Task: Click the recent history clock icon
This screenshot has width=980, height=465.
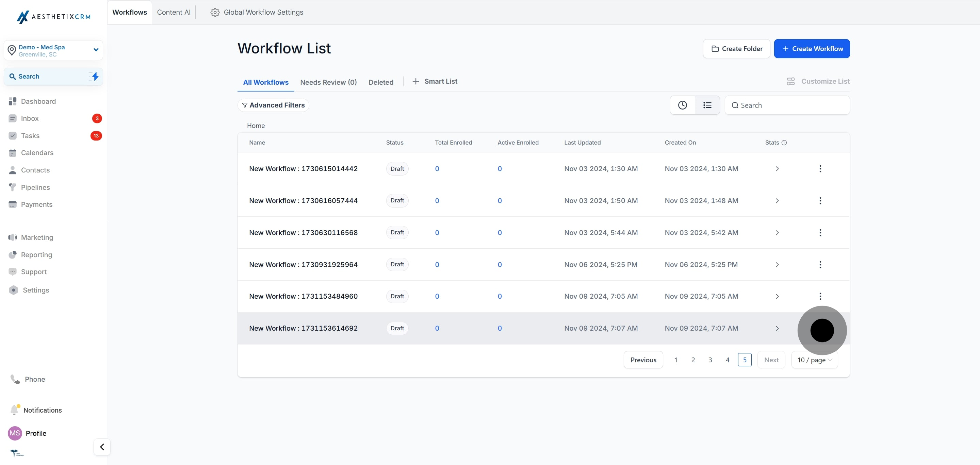Action: (x=682, y=105)
